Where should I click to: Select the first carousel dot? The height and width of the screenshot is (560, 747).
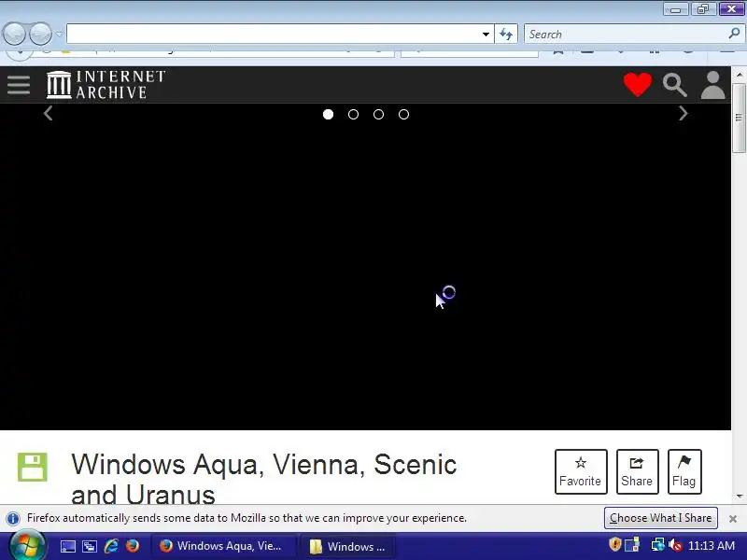pos(328,114)
